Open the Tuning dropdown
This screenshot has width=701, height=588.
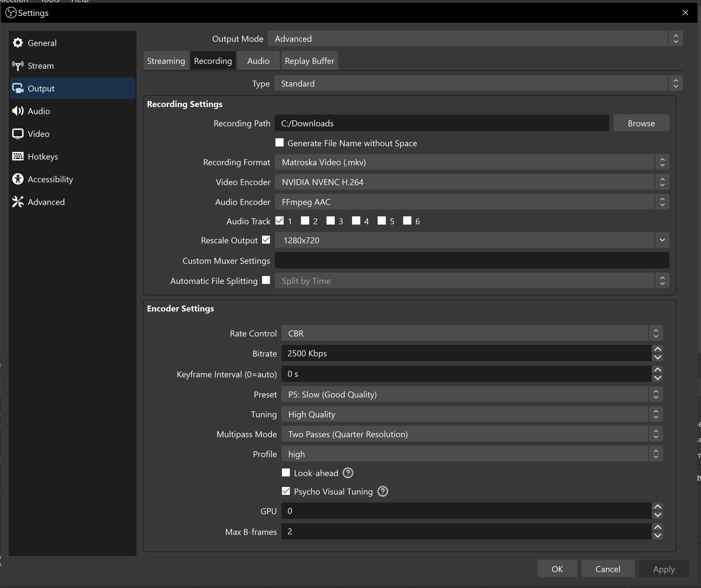(x=472, y=414)
